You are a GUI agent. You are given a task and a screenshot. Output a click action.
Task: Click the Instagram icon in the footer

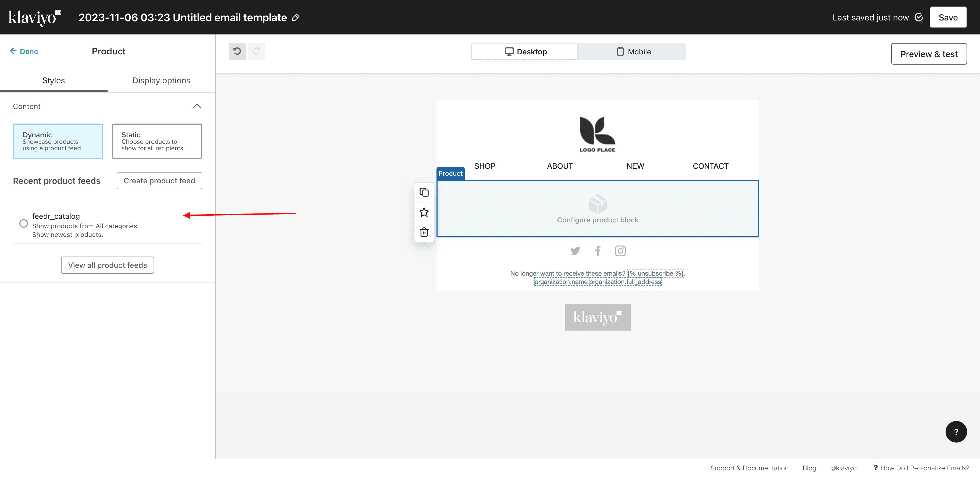click(x=620, y=251)
